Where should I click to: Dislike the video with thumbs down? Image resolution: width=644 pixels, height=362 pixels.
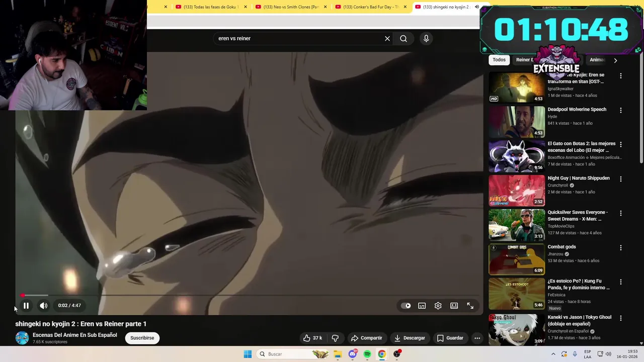coord(335,338)
